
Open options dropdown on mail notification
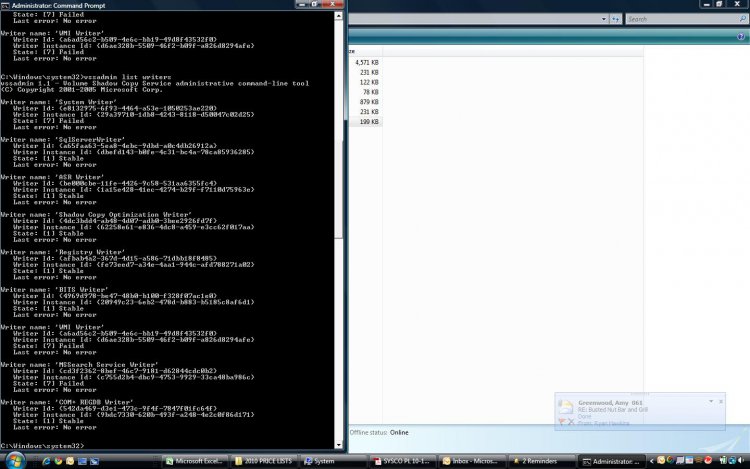(x=711, y=402)
